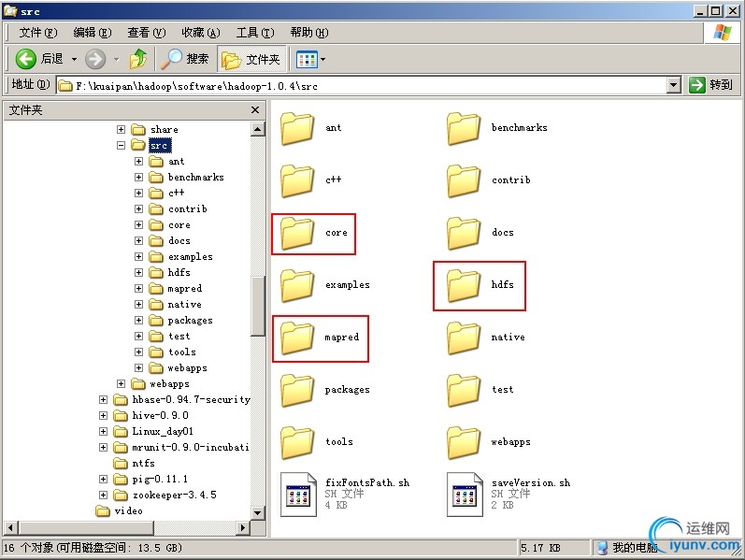
Task: Select the ant folder icon in file list
Action: tap(297, 128)
